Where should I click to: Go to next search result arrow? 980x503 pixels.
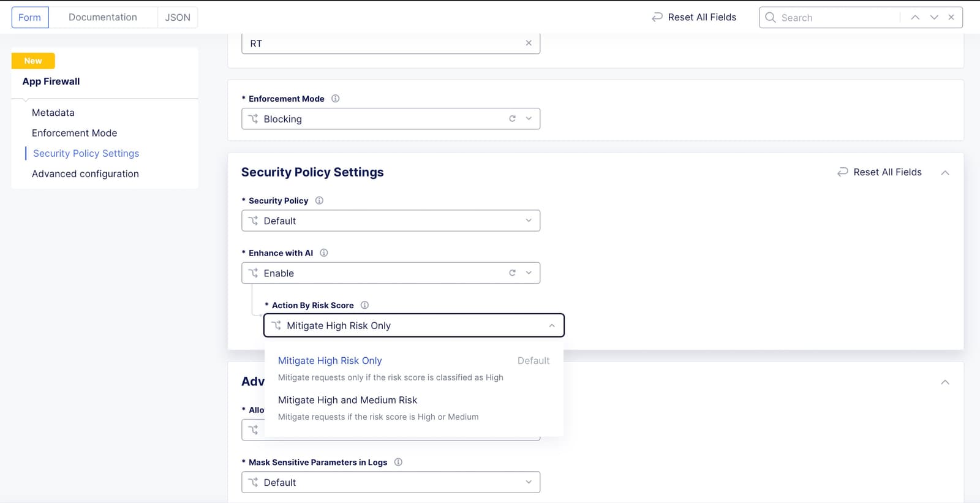coord(934,18)
